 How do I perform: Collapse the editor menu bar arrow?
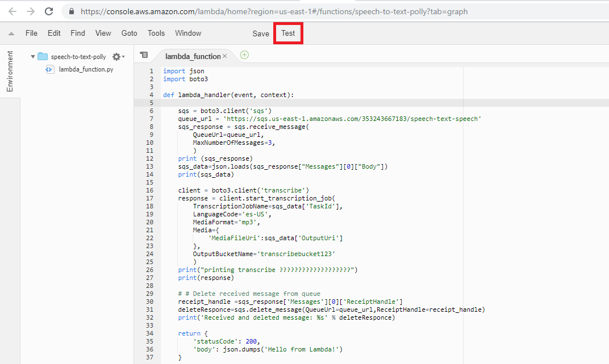click(x=11, y=34)
